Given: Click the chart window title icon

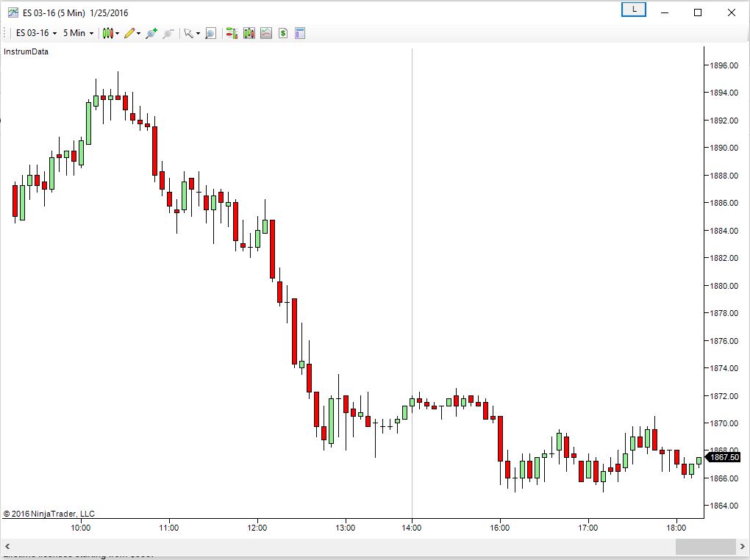Looking at the screenshot, I should click(13, 12).
